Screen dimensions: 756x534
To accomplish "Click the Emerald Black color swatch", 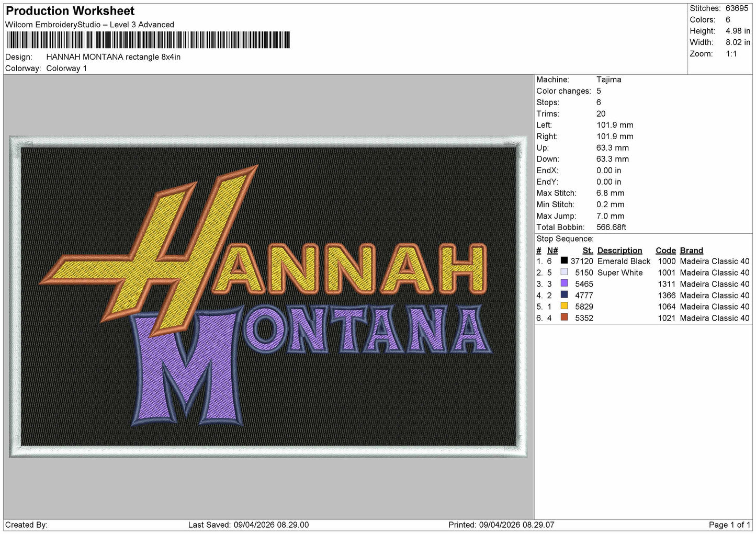I will 564,260.
